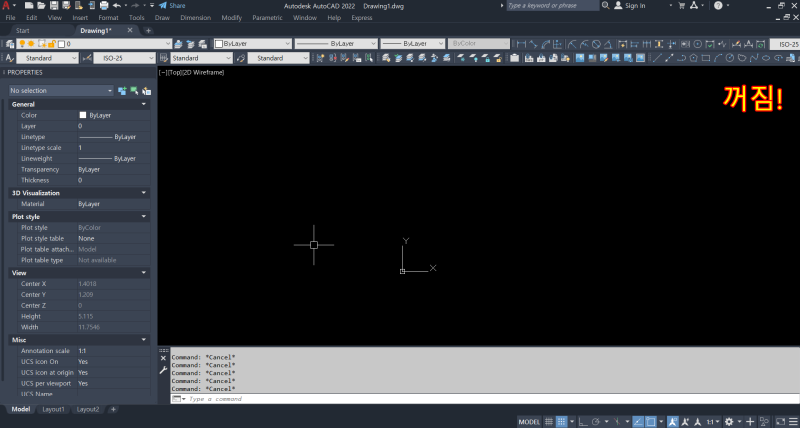Click the Linear dimension tool icon
Image resolution: width=800 pixels, height=428 pixels.
click(521, 44)
